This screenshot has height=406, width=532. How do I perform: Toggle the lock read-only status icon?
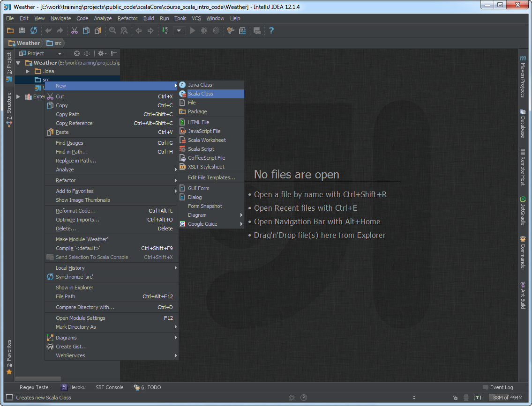pos(455,398)
